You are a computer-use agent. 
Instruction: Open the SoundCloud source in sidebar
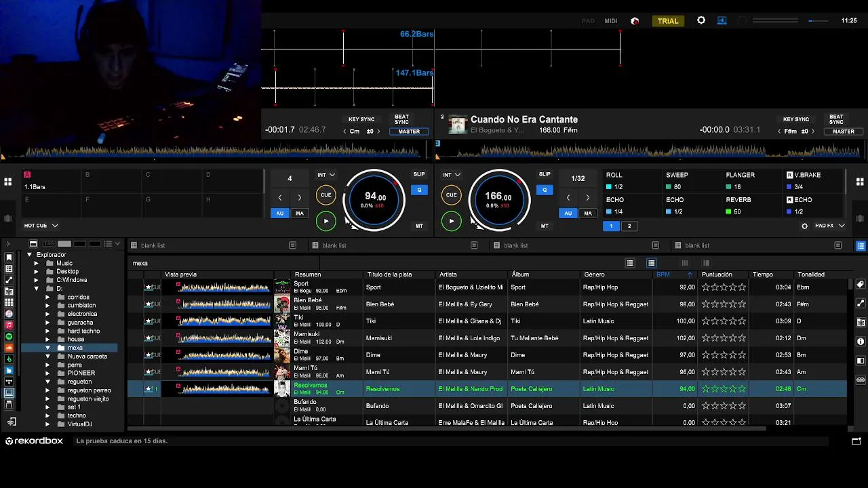(9, 348)
